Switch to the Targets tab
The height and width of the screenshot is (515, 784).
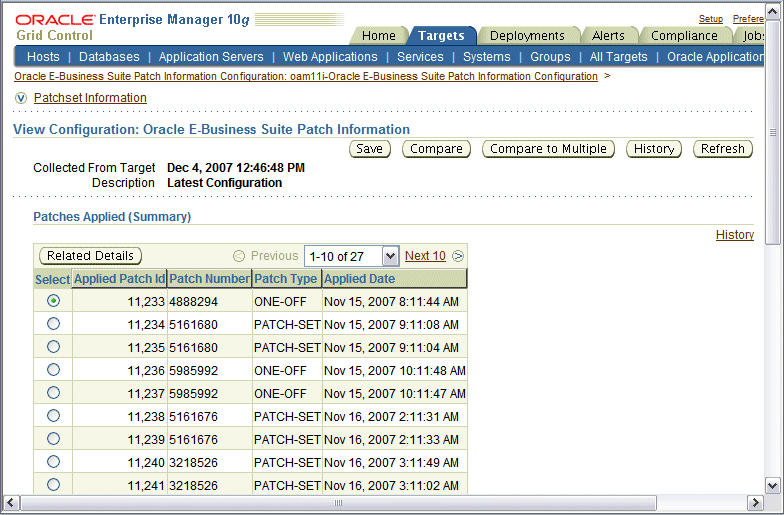click(441, 36)
